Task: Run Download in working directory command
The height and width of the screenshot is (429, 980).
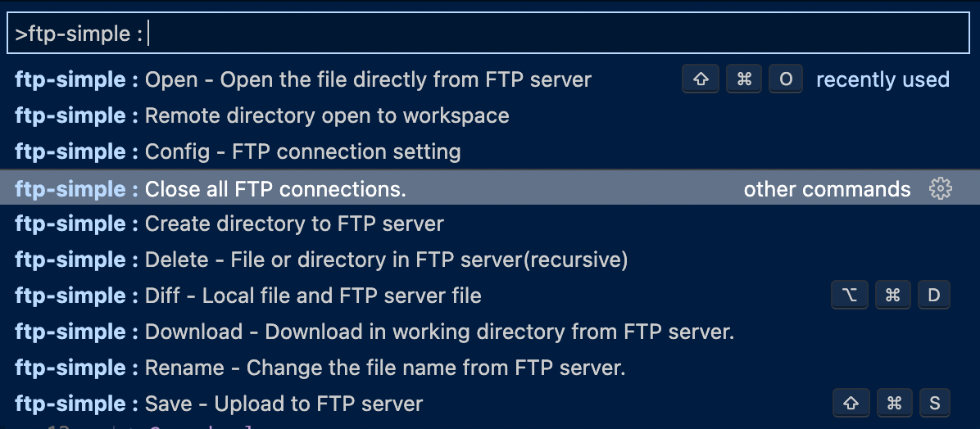Action: tap(490, 331)
